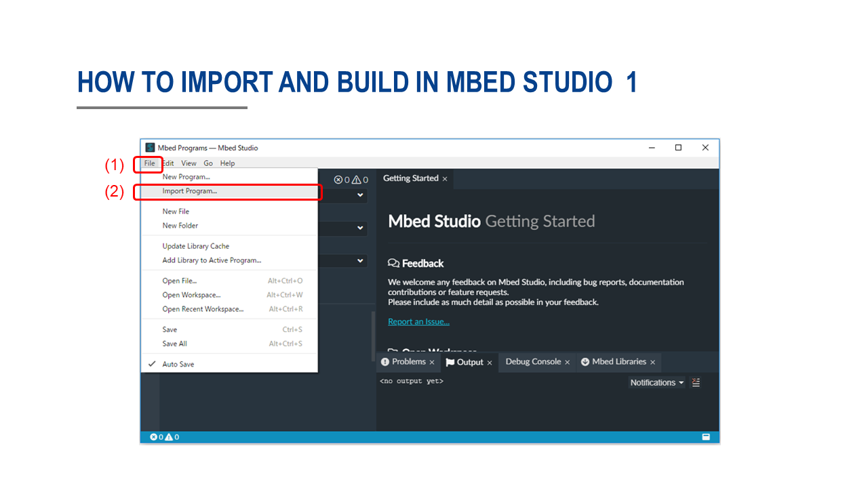Screen dimensions: 868x488
Task: Click the 'Mbed Studio Getting Started' heading
Action: point(492,222)
